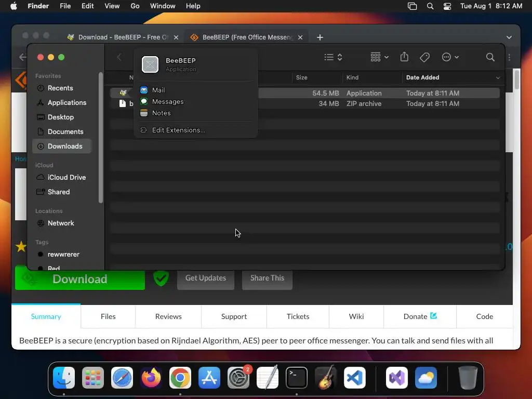Open Control Center in menu bar
The height and width of the screenshot is (399, 532).
447,6
